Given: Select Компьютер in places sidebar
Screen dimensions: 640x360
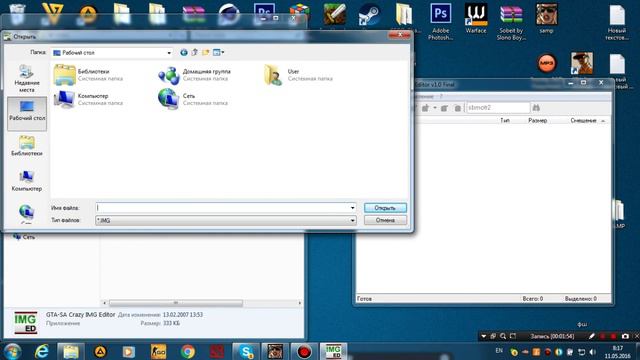Looking at the screenshot, I should pos(27,181).
